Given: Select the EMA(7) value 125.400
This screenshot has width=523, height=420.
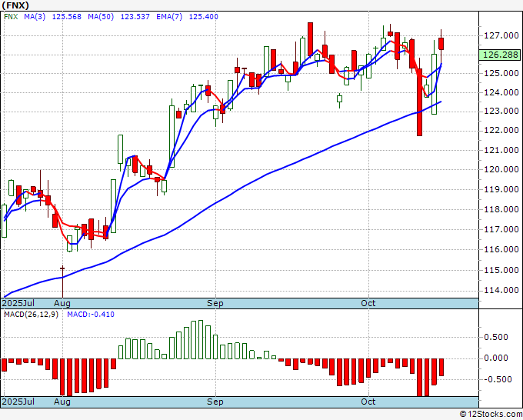Looking at the screenshot, I should coord(204,16).
